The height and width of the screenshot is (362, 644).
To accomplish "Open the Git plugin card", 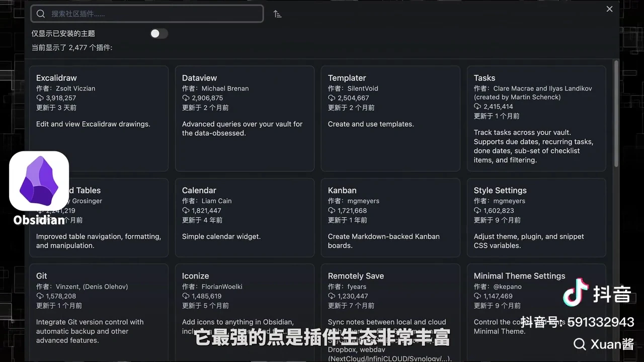I will pyautogui.click(x=99, y=312).
